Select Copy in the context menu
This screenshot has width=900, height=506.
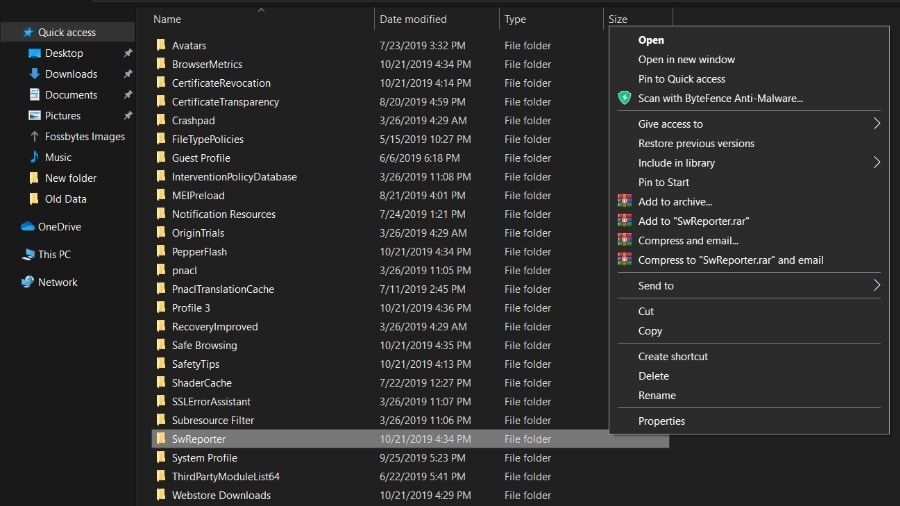point(650,330)
